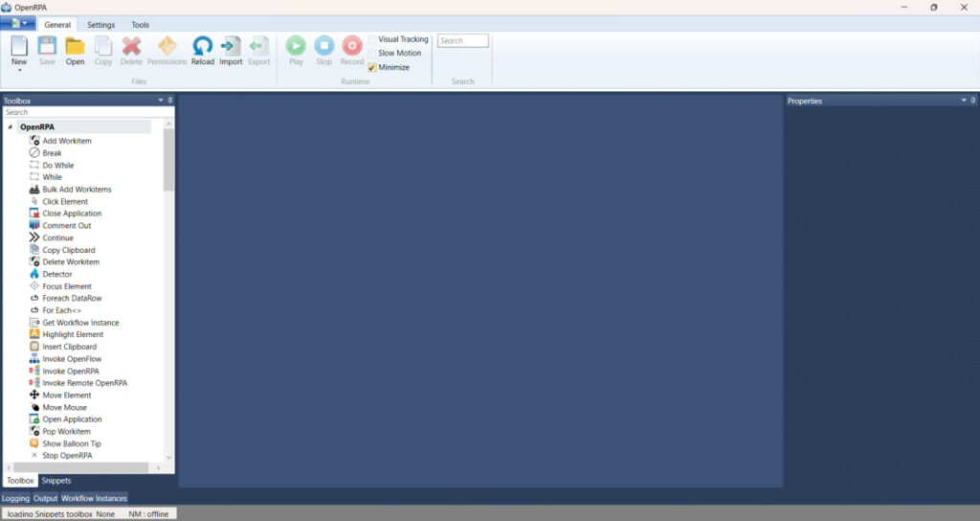Select Click Element activity

pyautogui.click(x=59, y=201)
